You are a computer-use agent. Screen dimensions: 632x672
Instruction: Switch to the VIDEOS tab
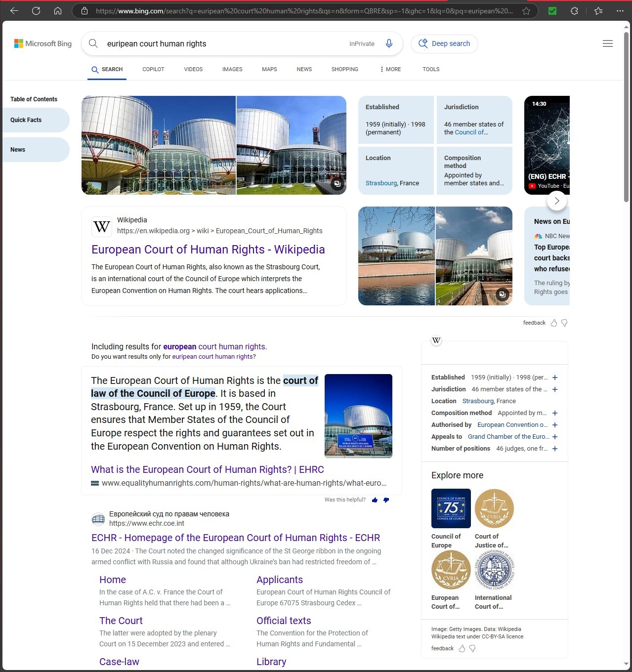tap(193, 69)
